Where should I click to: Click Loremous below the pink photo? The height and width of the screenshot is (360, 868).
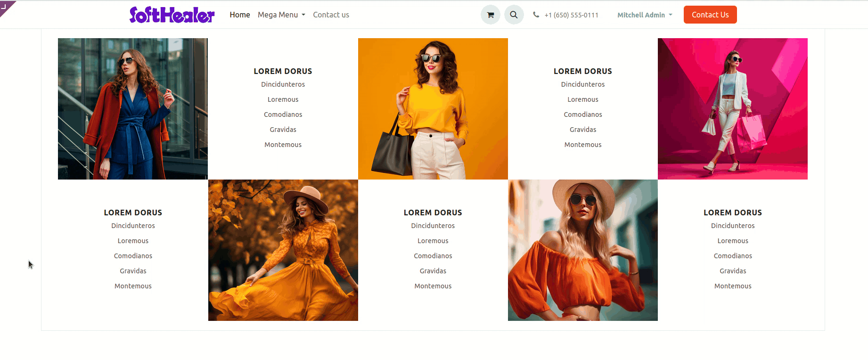(733, 241)
